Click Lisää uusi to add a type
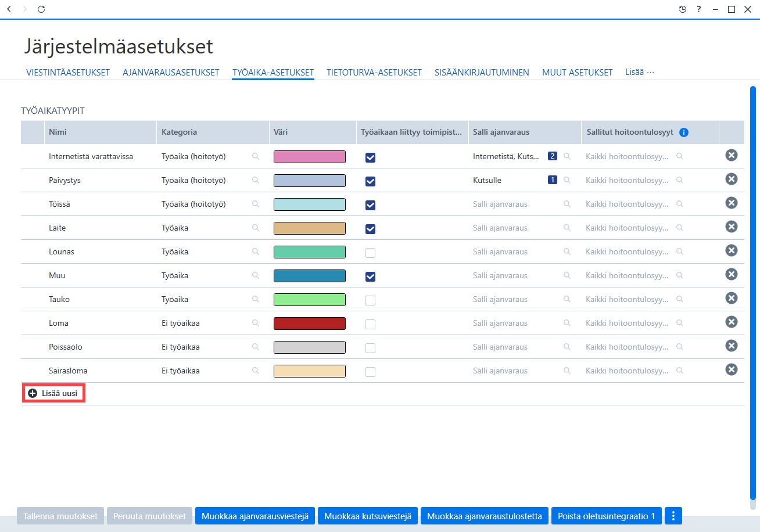Image resolution: width=760 pixels, height=532 pixels. (x=53, y=393)
